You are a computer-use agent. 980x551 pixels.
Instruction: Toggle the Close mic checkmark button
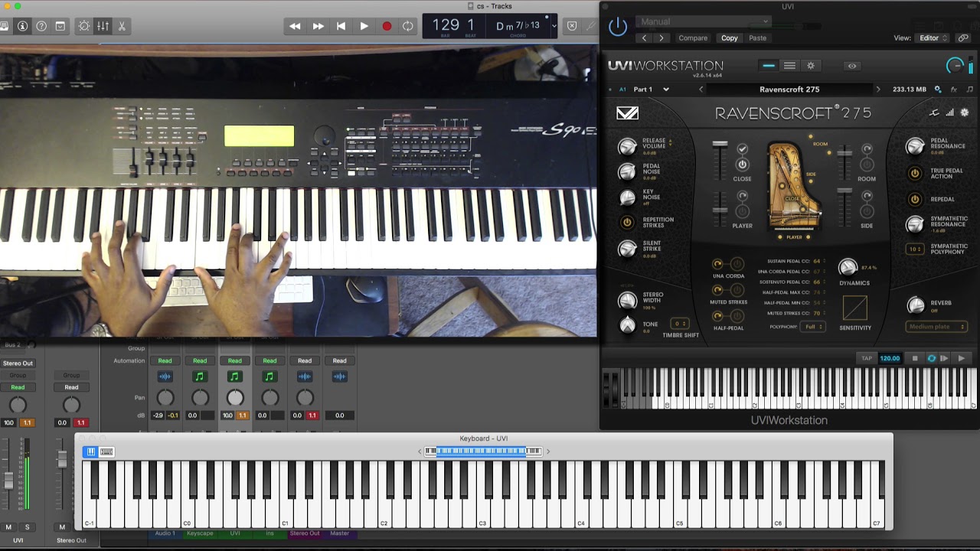(x=742, y=149)
